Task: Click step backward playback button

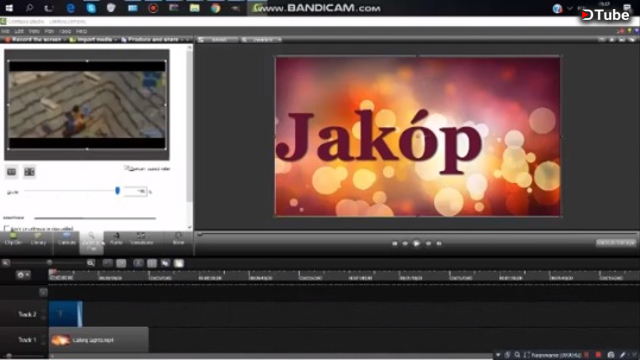Action: [405, 243]
